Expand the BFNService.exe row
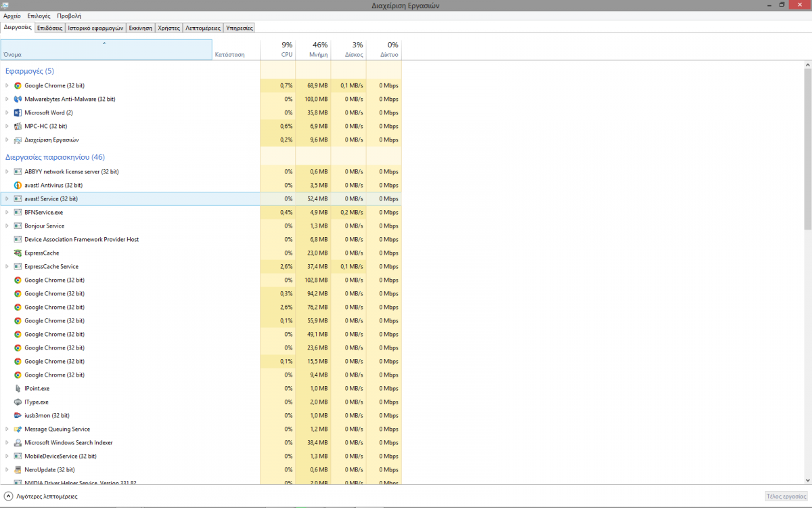Viewport: 812px width, 508px height. coord(7,212)
